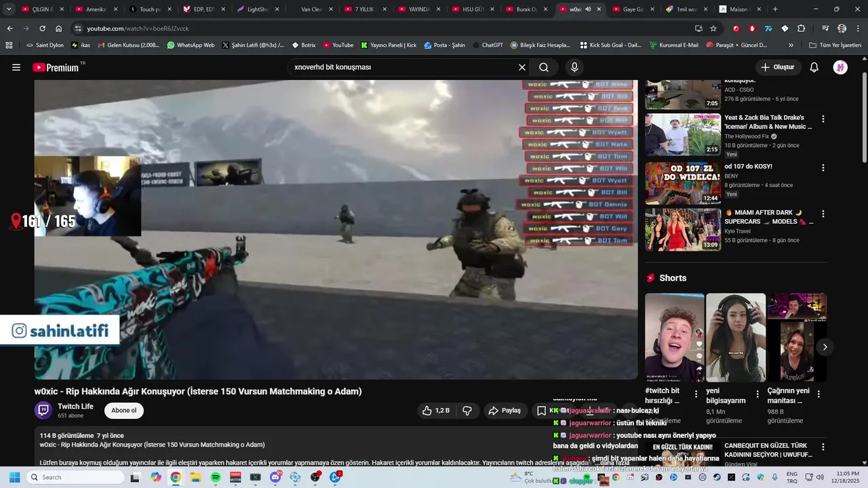Subscribe with the Abone ol button

click(124, 411)
